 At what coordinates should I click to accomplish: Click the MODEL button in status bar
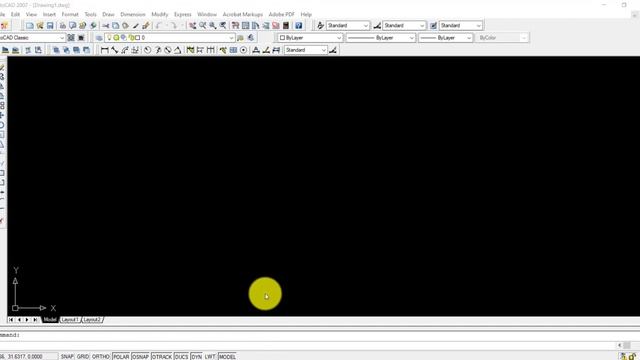[227, 357]
